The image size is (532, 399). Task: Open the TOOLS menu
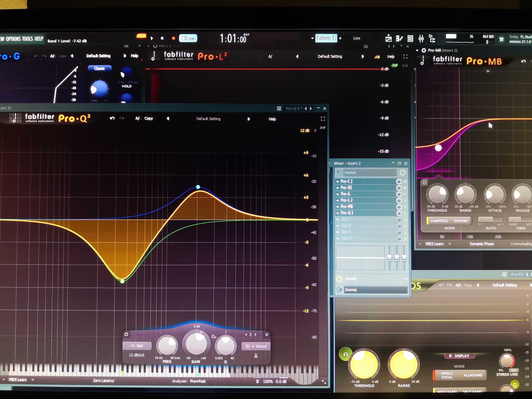pyautogui.click(x=27, y=39)
